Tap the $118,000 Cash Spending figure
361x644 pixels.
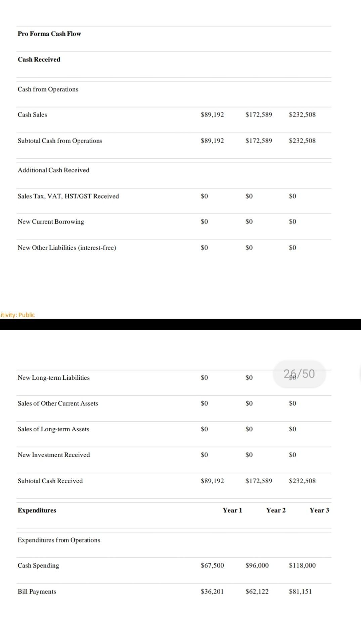[302, 566]
